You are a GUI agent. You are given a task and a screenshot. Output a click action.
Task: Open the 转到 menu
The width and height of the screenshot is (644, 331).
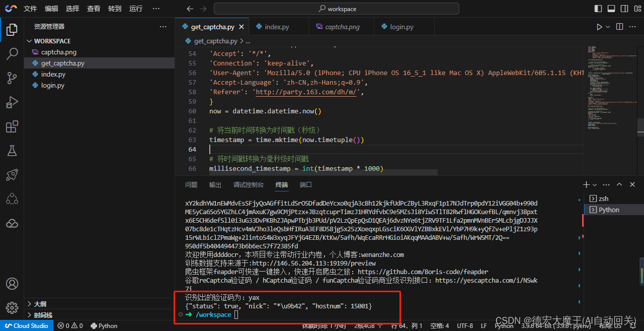[115, 9]
